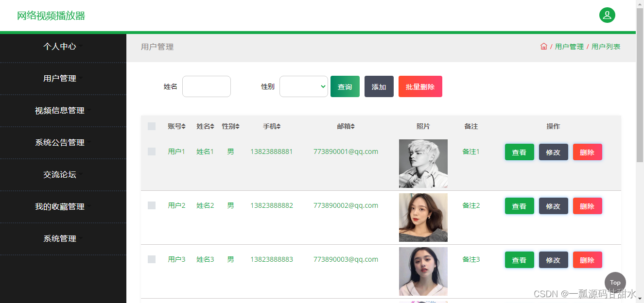Open 用户1 photo thumbnail
This screenshot has height=303, width=644.
pos(423,164)
